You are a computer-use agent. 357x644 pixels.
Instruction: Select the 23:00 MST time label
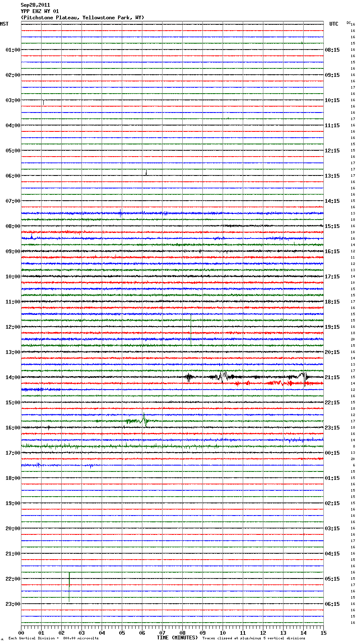[x=13, y=604]
